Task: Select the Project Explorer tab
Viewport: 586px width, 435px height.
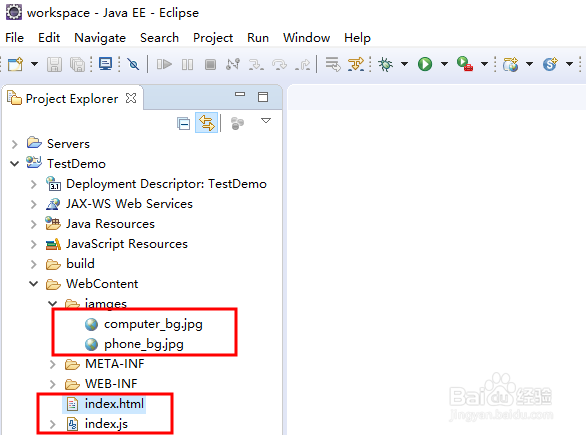Action: pyautogui.click(x=71, y=99)
